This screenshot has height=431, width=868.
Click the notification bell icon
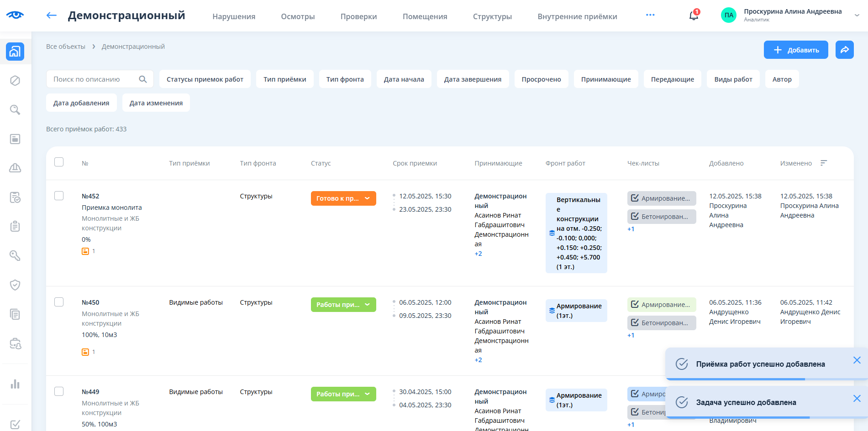(693, 16)
